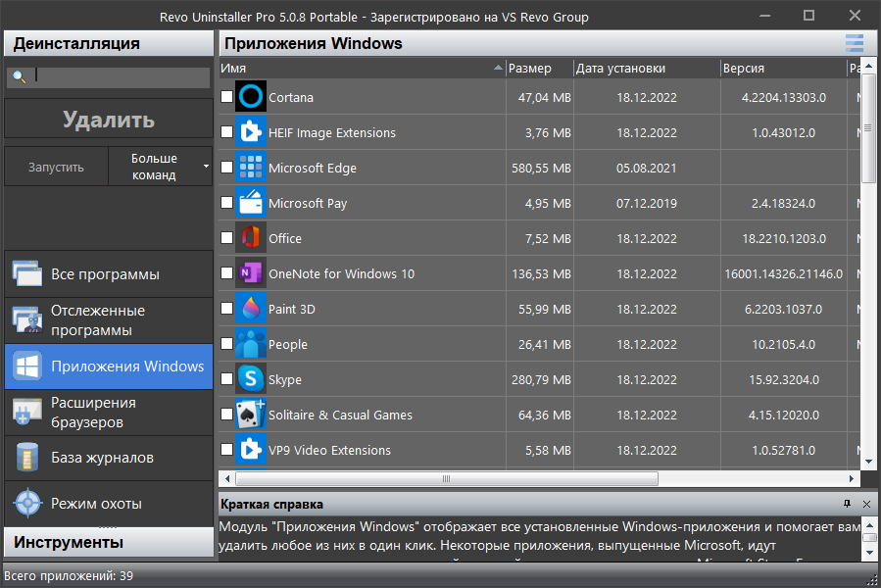Viewport: 881px width, 588px height.
Task: Open Расширения браузеров module
Action: pos(109,412)
